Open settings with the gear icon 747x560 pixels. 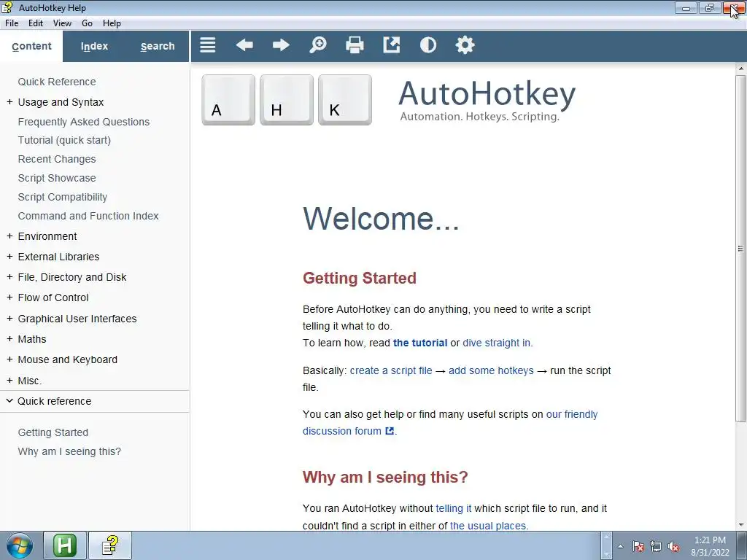click(465, 45)
